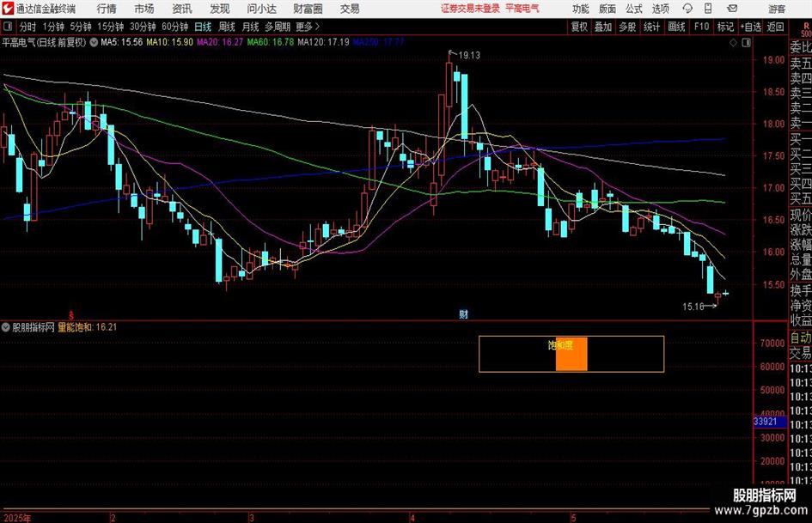Click 证券交易未登录 login link
Image resolution: width=812 pixels, height=523 pixels.
[471, 9]
